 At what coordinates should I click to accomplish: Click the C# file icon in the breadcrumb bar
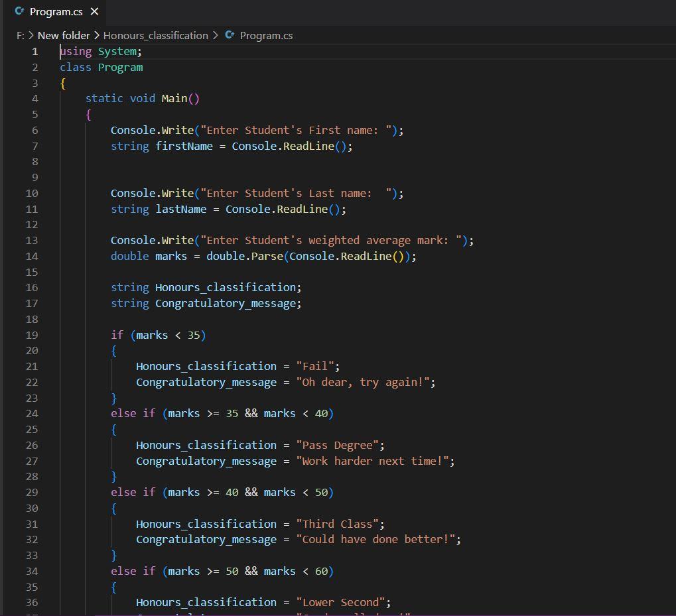230,36
